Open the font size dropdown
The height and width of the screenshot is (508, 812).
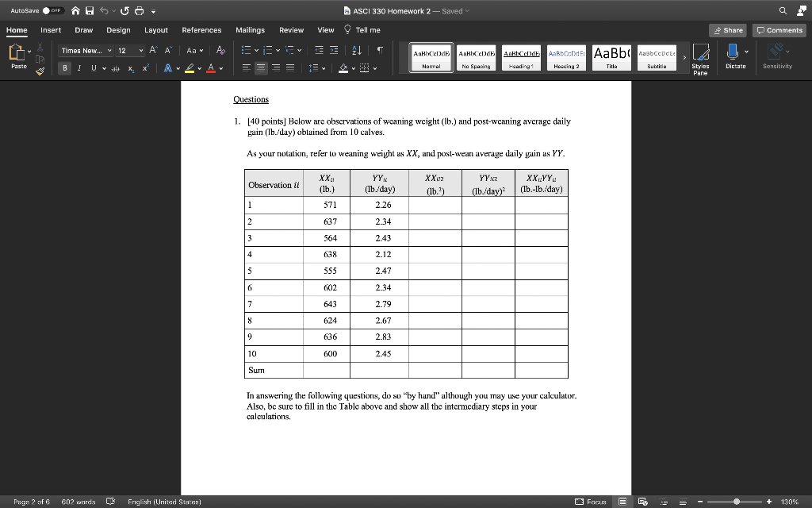tap(141, 50)
